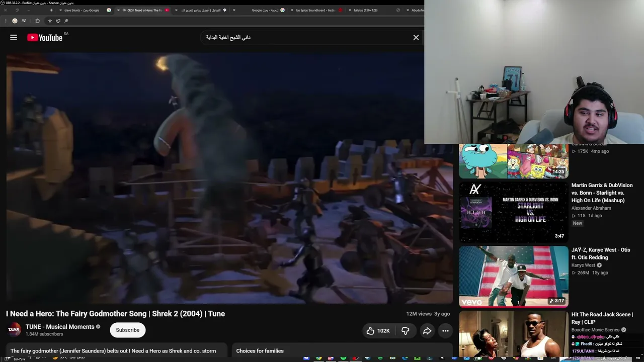Click the magnifier icon in browser toolbar
The height and width of the screenshot is (362, 644).
66,21
